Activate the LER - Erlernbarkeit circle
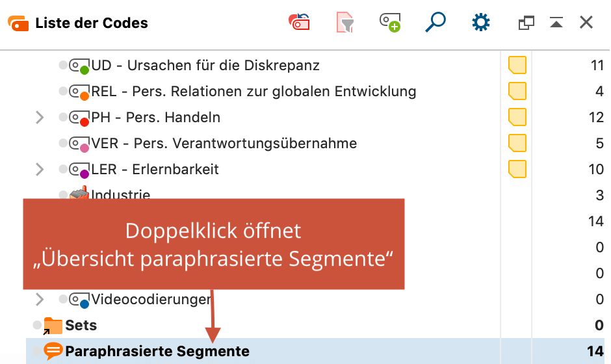 click(x=63, y=169)
